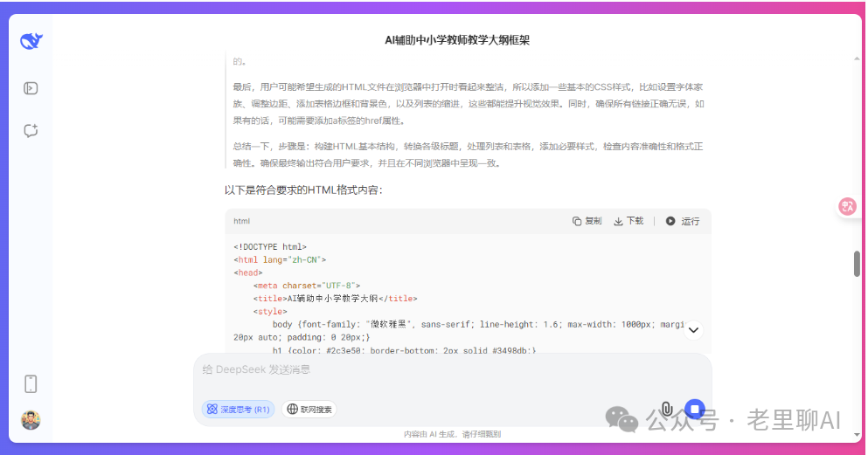Click the DeepSeek whale logo
This screenshot has width=868, height=455.
point(31,41)
